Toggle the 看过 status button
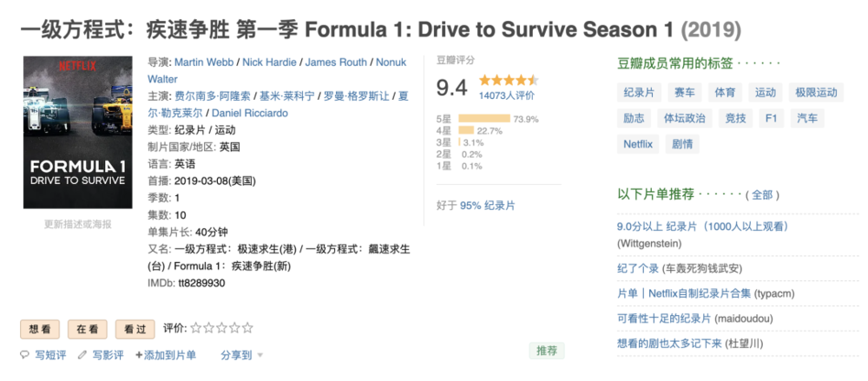 coord(135,329)
